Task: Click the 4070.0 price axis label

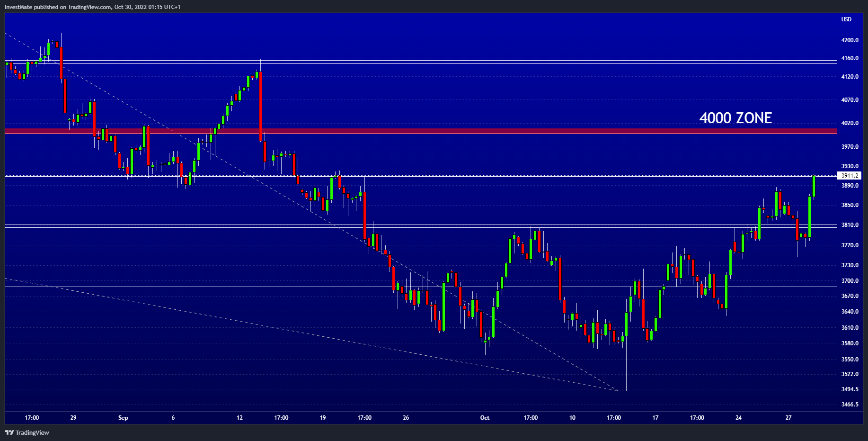Action: (x=850, y=100)
